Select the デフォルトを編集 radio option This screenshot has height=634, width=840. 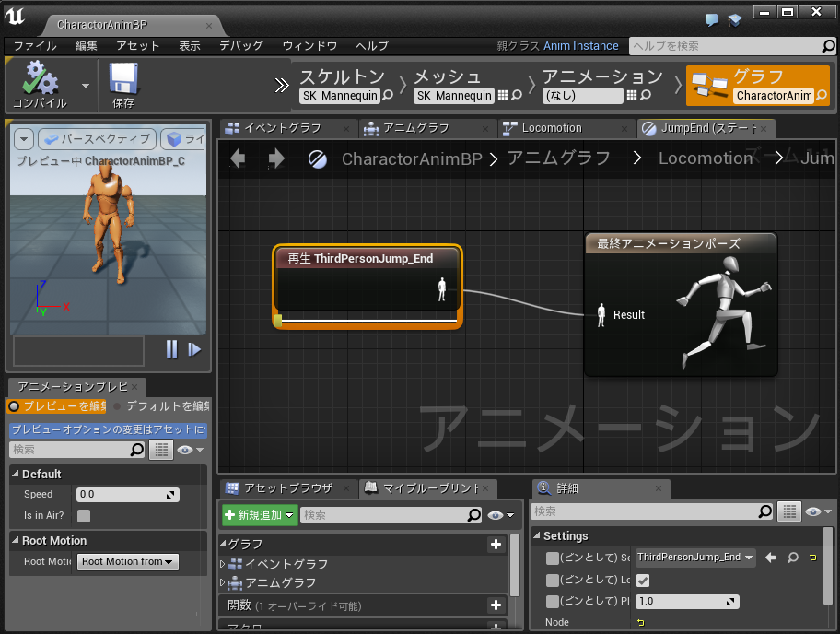click(x=160, y=406)
